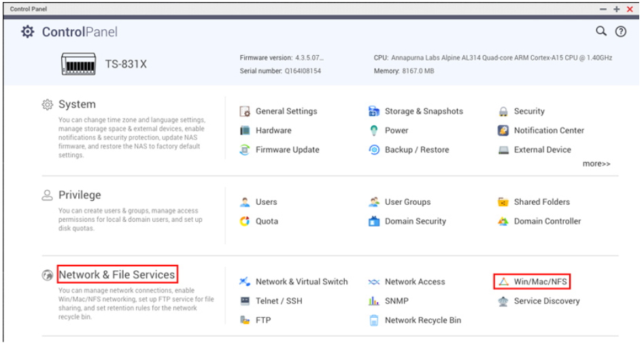This screenshot has width=644, height=343.
Task: Open General Settings link
Action: pos(286,112)
